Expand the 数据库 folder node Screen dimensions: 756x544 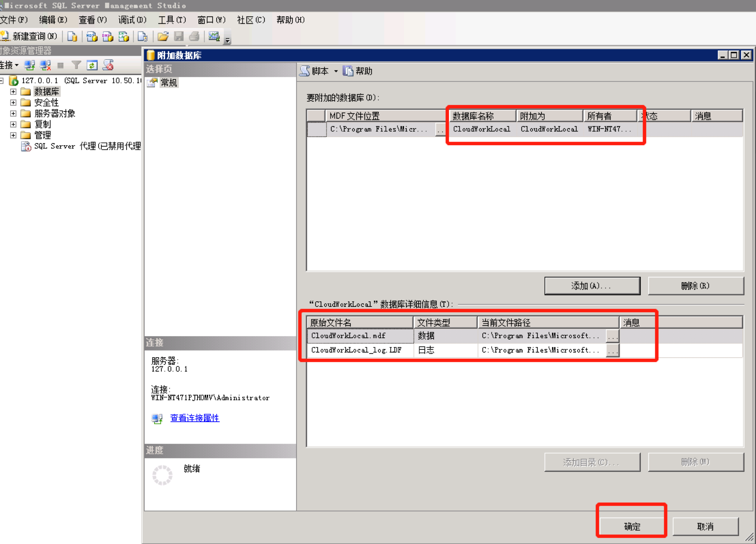(x=13, y=92)
